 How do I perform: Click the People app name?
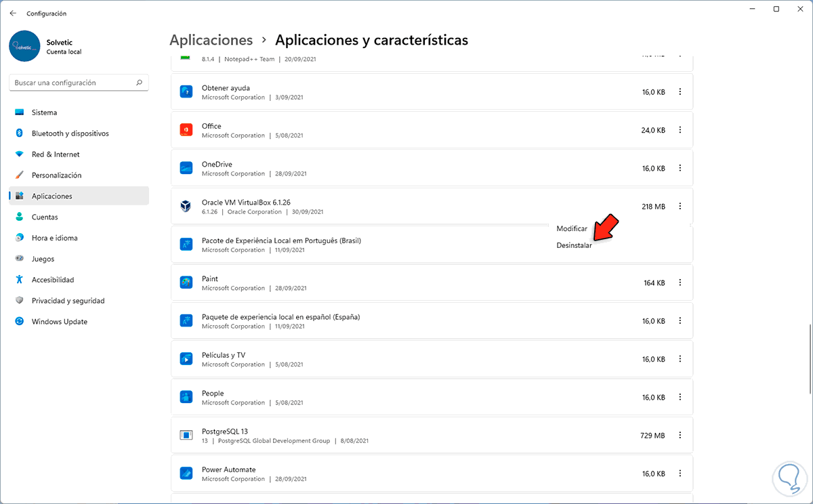[x=213, y=394]
